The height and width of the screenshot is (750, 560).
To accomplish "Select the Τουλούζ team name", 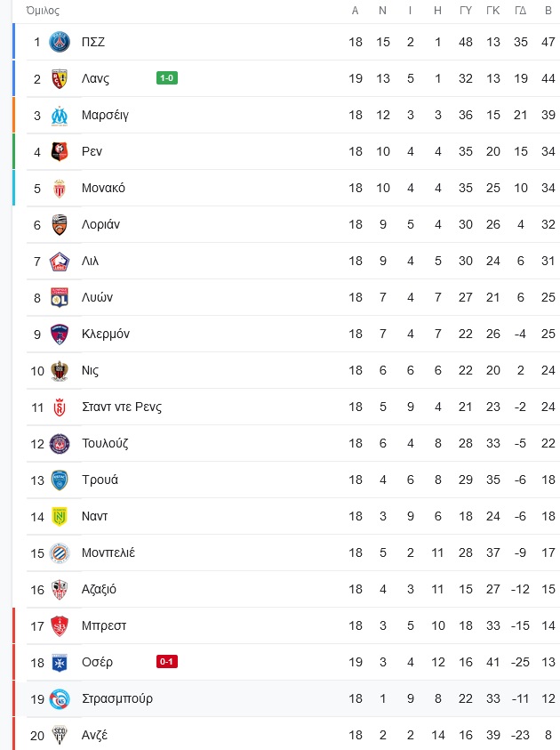I will (105, 443).
